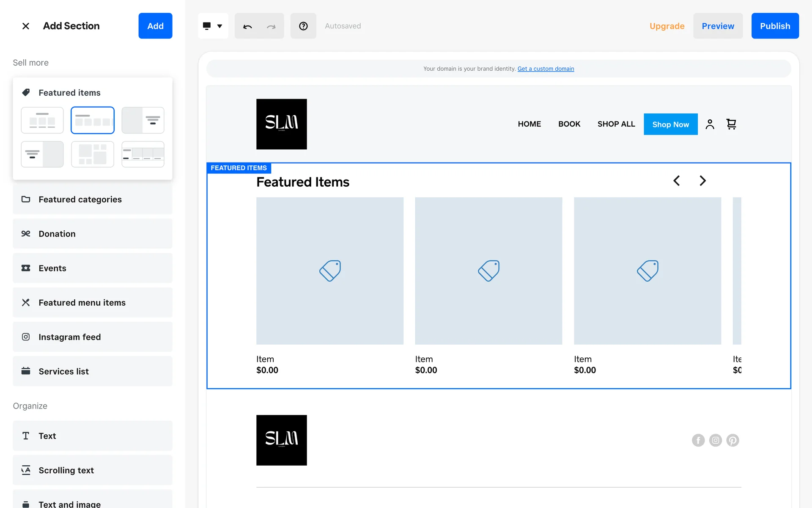
Task: Go to the BOOK navigation item
Action: (569, 124)
